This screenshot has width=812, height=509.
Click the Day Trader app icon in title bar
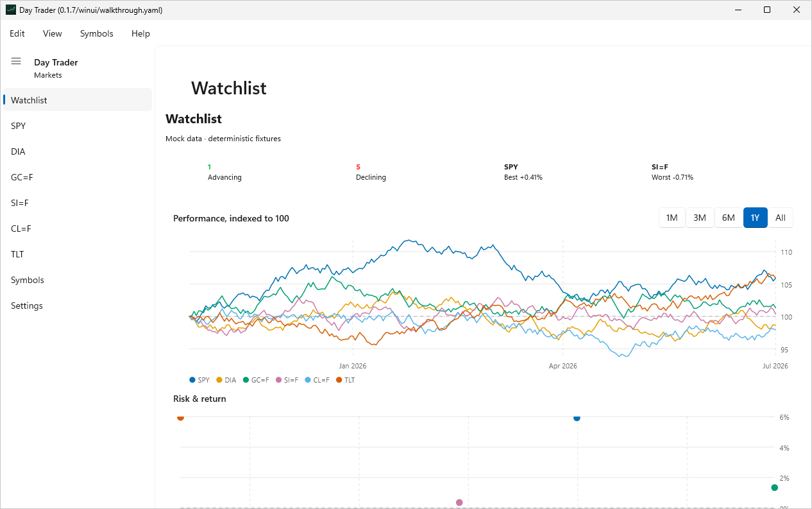10,10
